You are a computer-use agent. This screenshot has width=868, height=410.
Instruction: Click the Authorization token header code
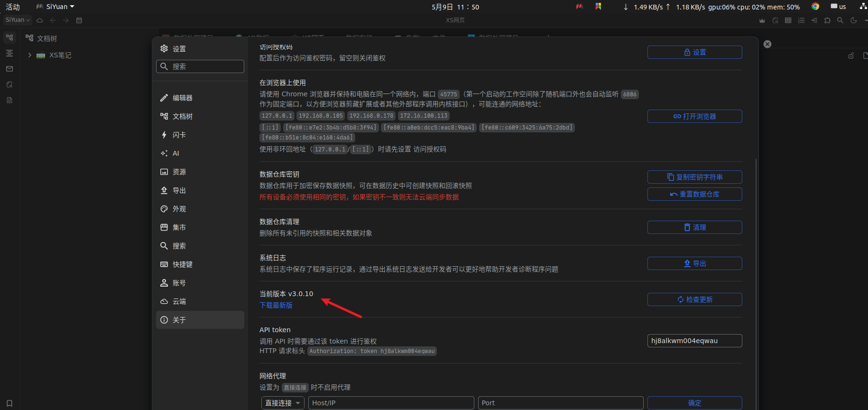372,351
